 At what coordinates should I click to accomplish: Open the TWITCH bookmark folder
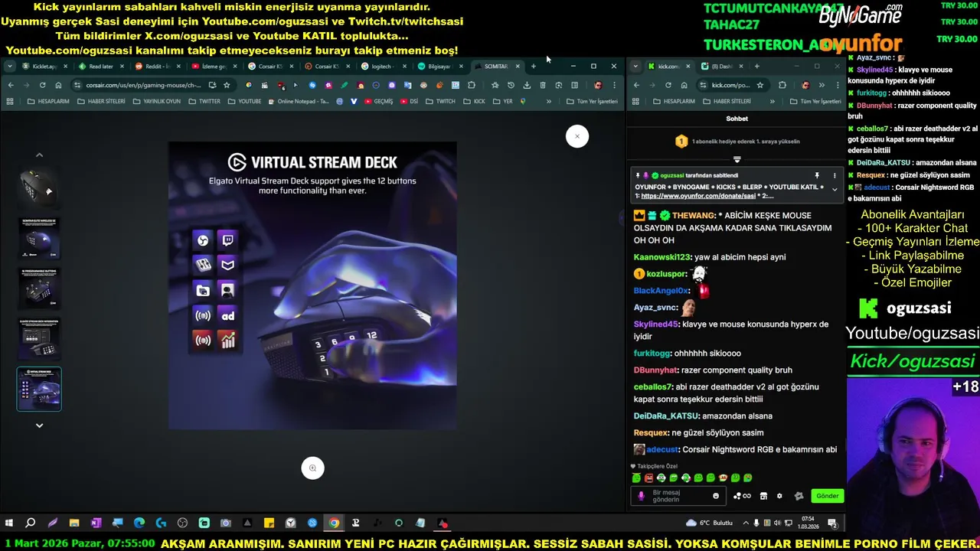[441, 101]
